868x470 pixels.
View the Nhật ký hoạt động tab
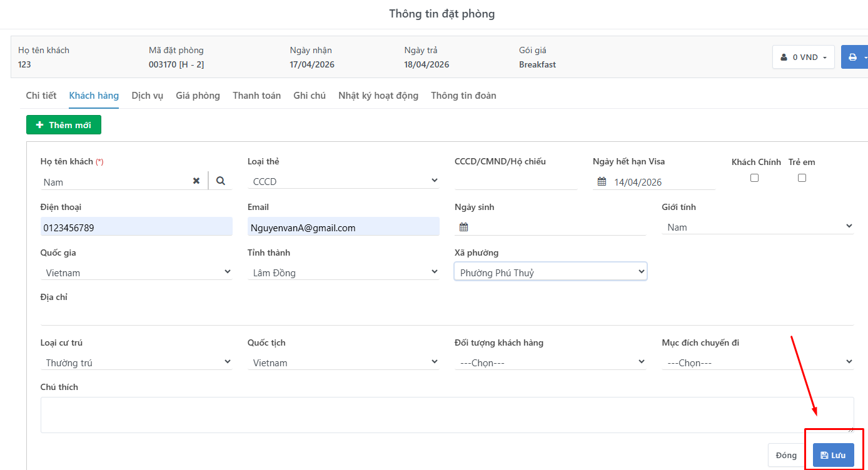(378, 96)
